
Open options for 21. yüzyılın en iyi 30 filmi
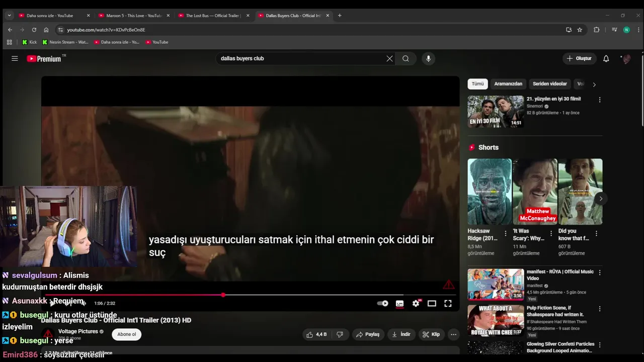599,100
